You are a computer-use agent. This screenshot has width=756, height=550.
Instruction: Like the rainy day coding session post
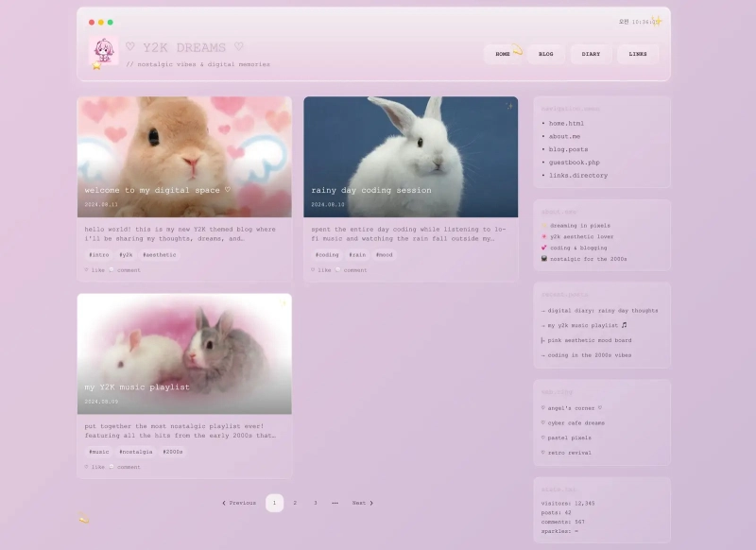[321, 270]
